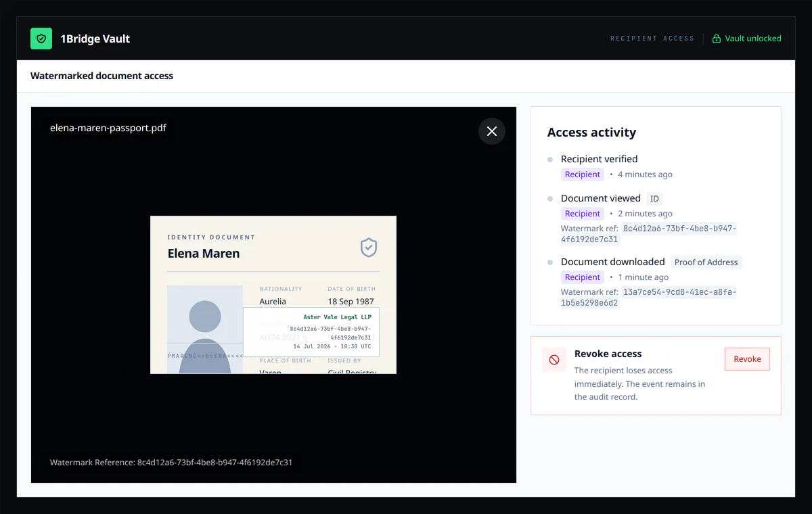Screen dimensions: 812x514
Task: Click the Vault unlocked padlock icon
Action: [x=716, y=39]
